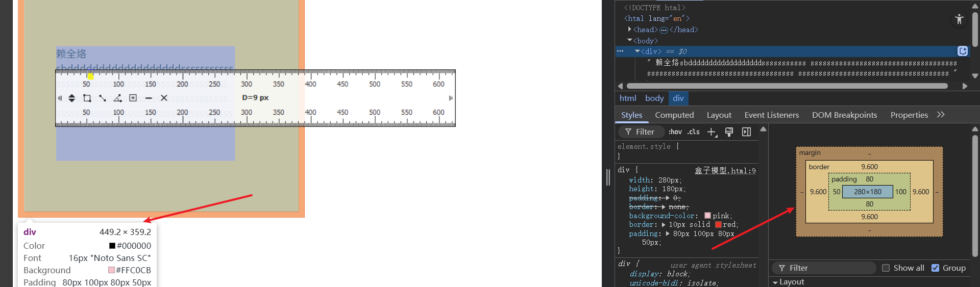Expand the struck-through border none shorthand

tap(664, 207)
